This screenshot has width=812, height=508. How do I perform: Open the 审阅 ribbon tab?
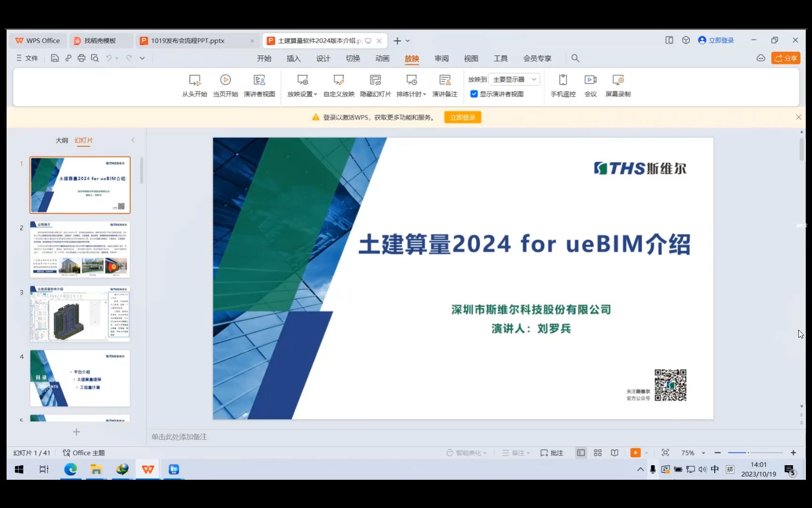tap(442, 58)
